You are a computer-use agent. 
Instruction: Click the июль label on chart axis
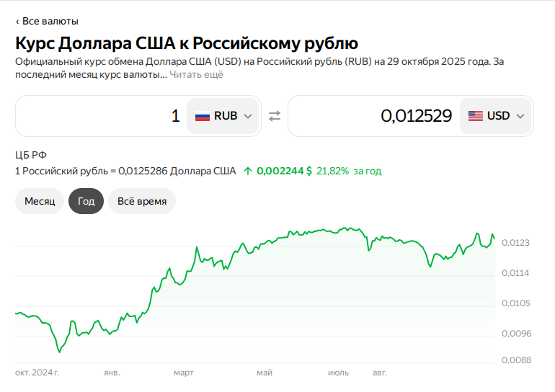pyautogui.click(x=338, y=373)
